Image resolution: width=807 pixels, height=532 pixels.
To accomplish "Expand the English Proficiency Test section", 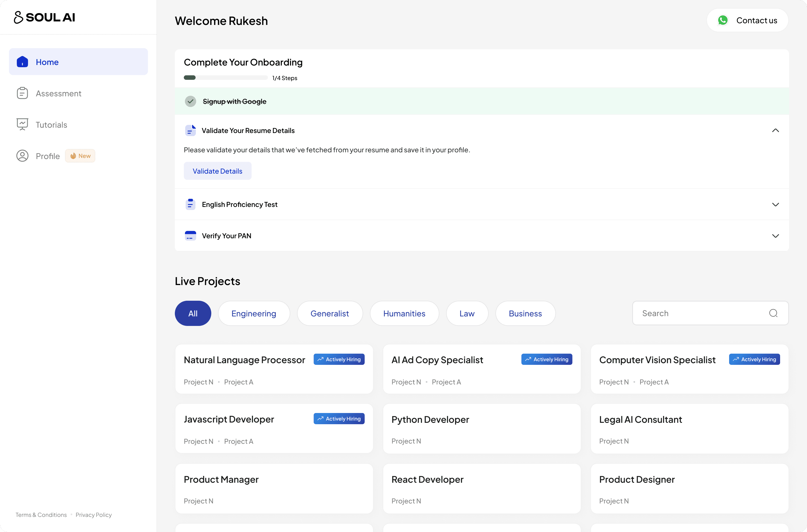I will 775,204.
